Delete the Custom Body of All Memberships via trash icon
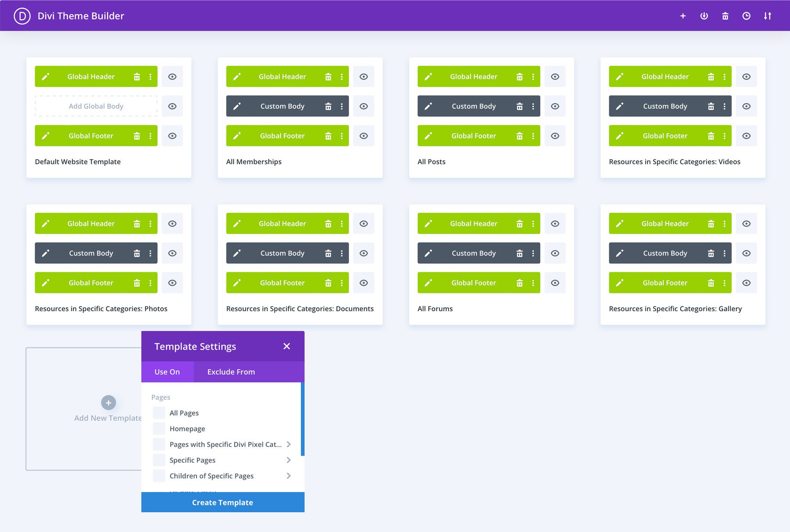Image resolution: width=790 pixels, height=532 pixels. (328, 106)
